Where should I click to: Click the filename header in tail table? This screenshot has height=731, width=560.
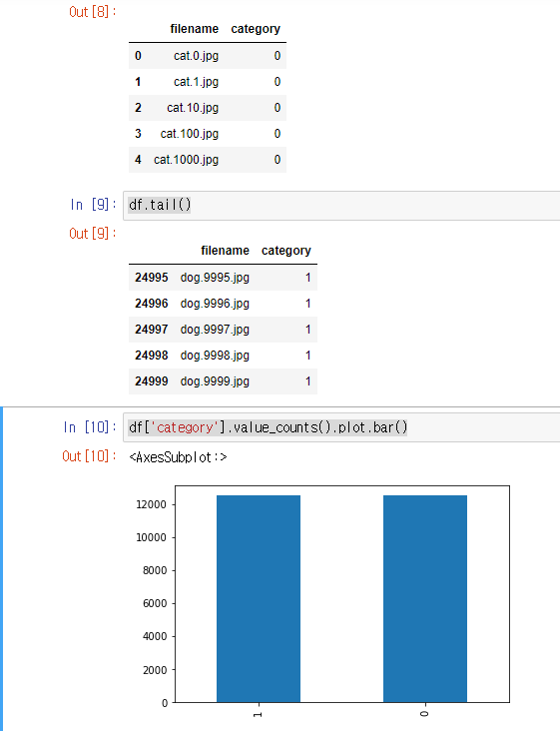click(225, 251)
